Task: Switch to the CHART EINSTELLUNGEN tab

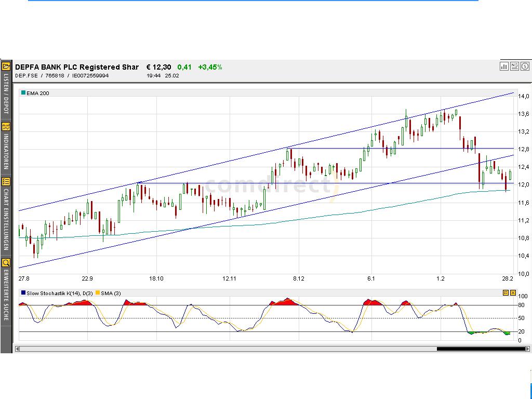Action: tap(6, 218)
